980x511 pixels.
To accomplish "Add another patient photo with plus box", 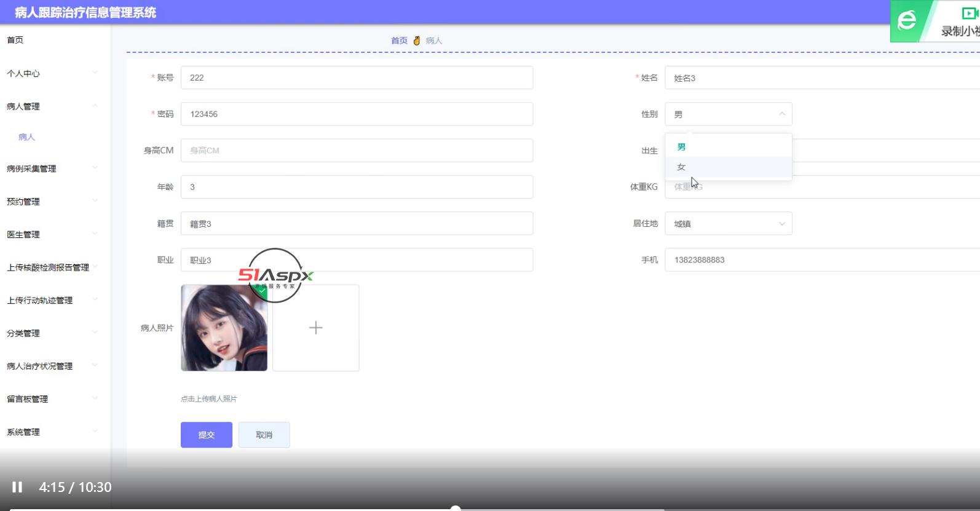I will pos(315,328).
